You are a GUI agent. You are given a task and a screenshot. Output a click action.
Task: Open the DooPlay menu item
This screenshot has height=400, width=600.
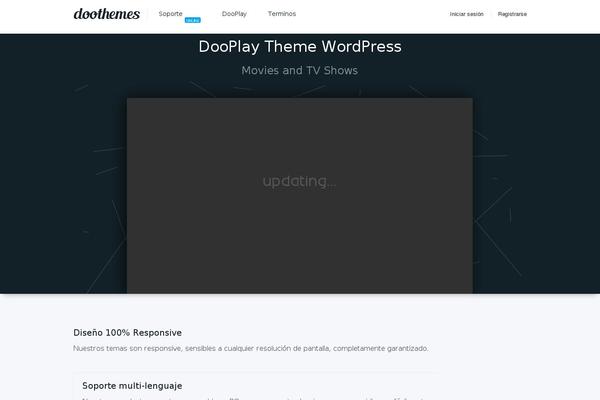(234, 14)
